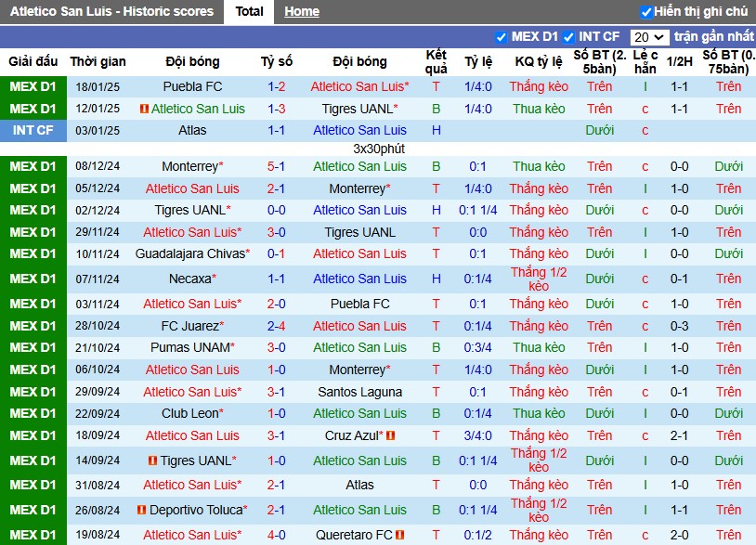
Task: Click the red card icon before Tigres UANL on 14/09/24
Action: click(153, 461)
